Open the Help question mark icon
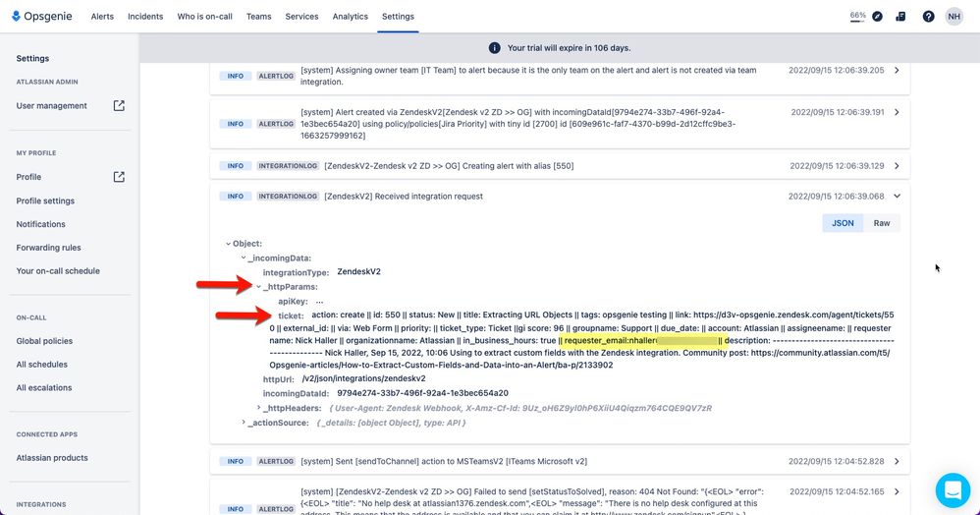Viewport: 980px width, 515px height. tap(929, 17)
